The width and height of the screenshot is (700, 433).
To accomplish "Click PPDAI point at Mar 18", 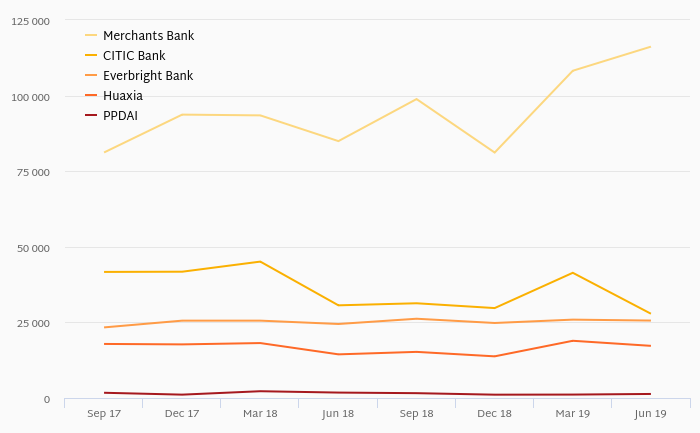I will point(260,391).
